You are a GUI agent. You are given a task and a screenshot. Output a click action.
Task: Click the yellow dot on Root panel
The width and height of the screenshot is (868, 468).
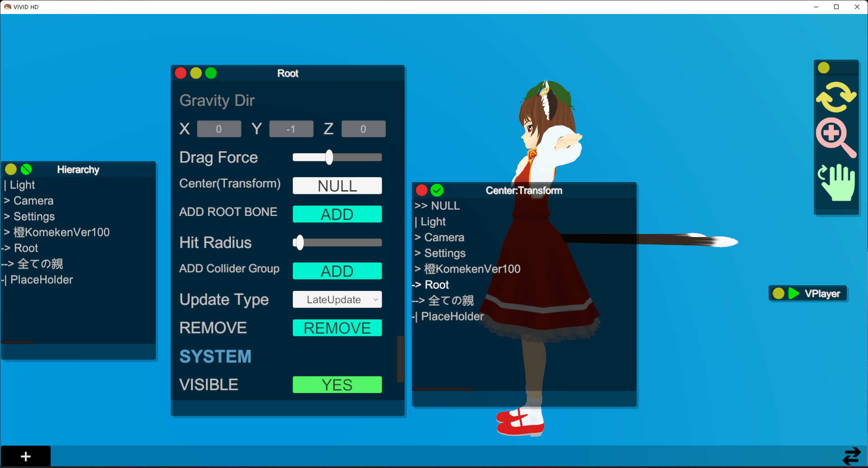pos(196,73)
